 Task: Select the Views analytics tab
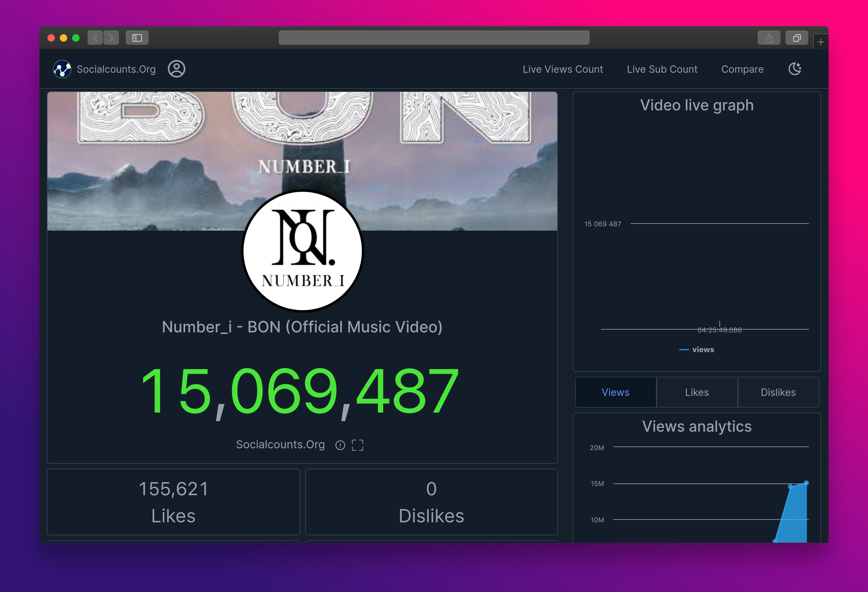(616, 392)
